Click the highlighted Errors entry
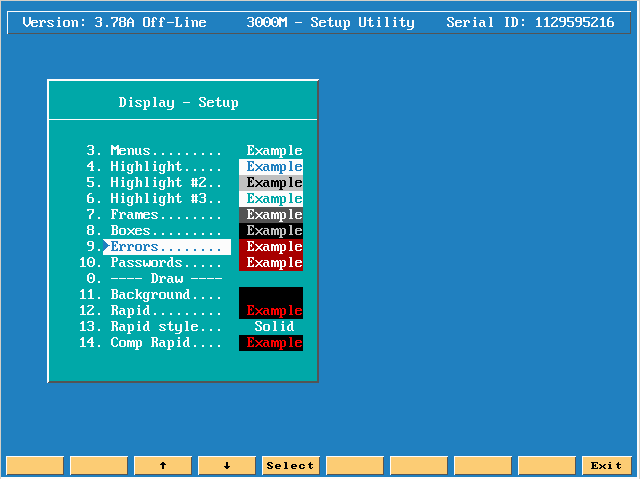The width and height of the screenshot is (640, 479). coord(167,247)
